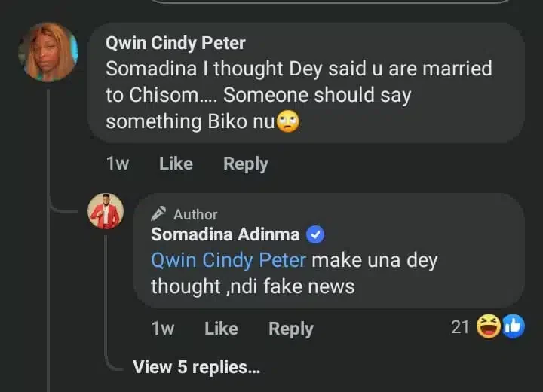Click the blue verified badge icon
Screen dimensions: 543x392
[316, 234]
